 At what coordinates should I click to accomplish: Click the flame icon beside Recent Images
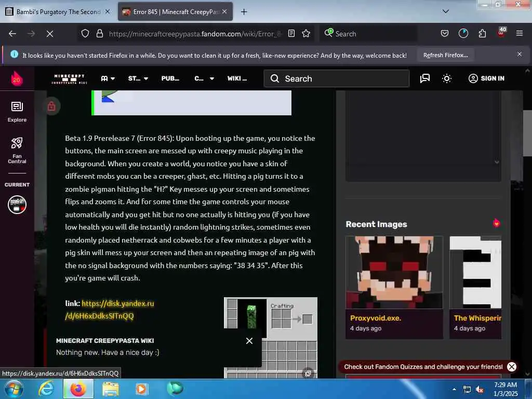click(496, 223)
